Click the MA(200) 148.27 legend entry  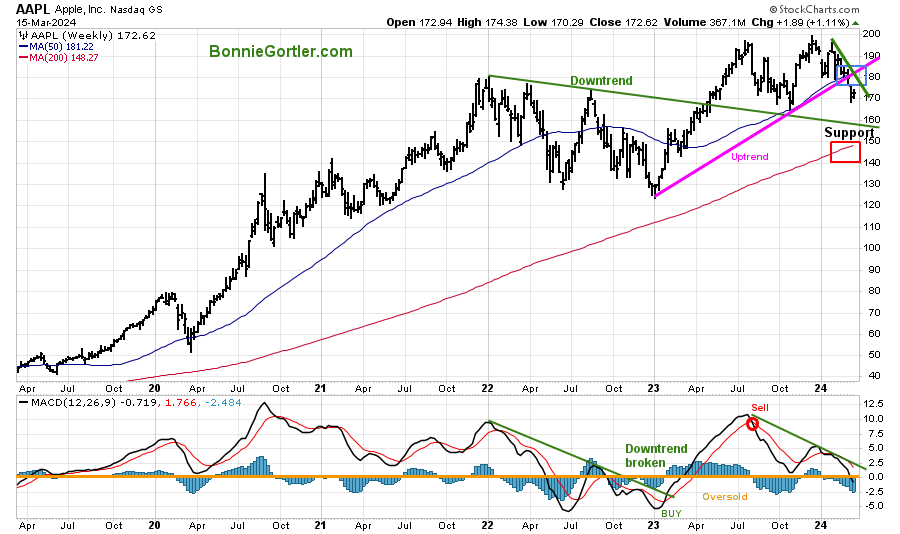coord(58,57)
